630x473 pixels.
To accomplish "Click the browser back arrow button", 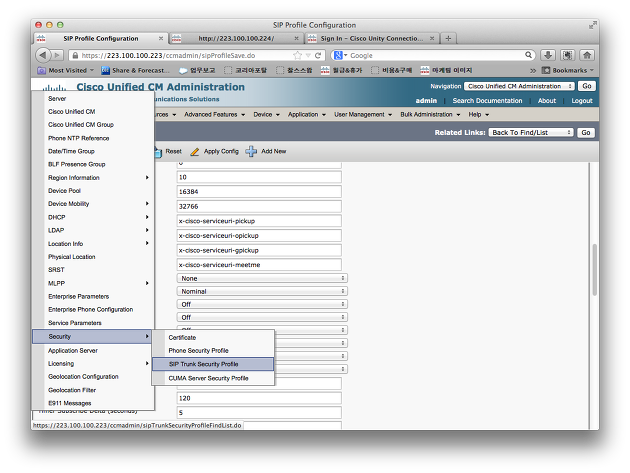I will [x=43, y=55].
